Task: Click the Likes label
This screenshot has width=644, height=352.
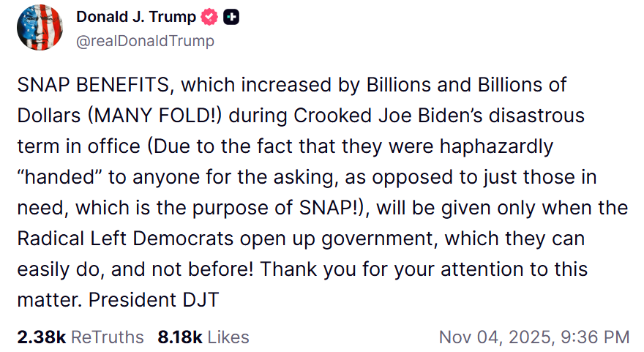Action: point(228,337)
